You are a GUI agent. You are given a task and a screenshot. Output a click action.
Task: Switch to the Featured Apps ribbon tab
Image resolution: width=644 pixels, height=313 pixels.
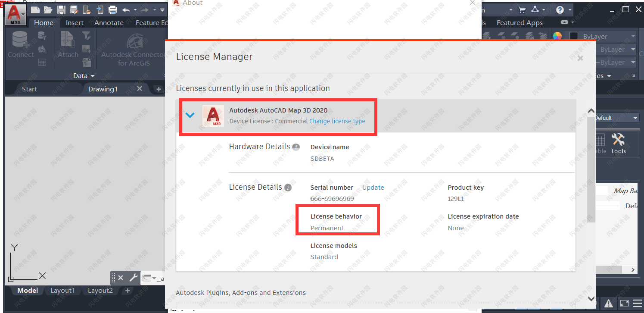520,23
